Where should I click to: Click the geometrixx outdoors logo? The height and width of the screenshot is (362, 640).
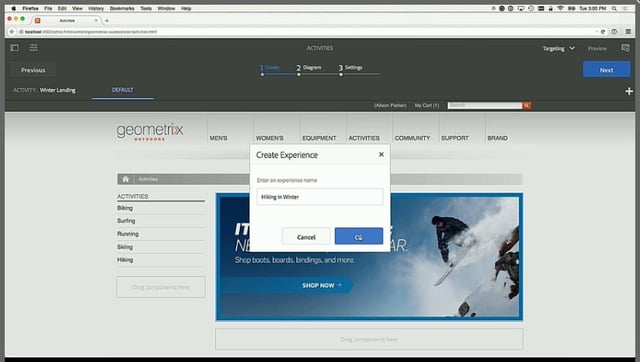pos(150,131)
